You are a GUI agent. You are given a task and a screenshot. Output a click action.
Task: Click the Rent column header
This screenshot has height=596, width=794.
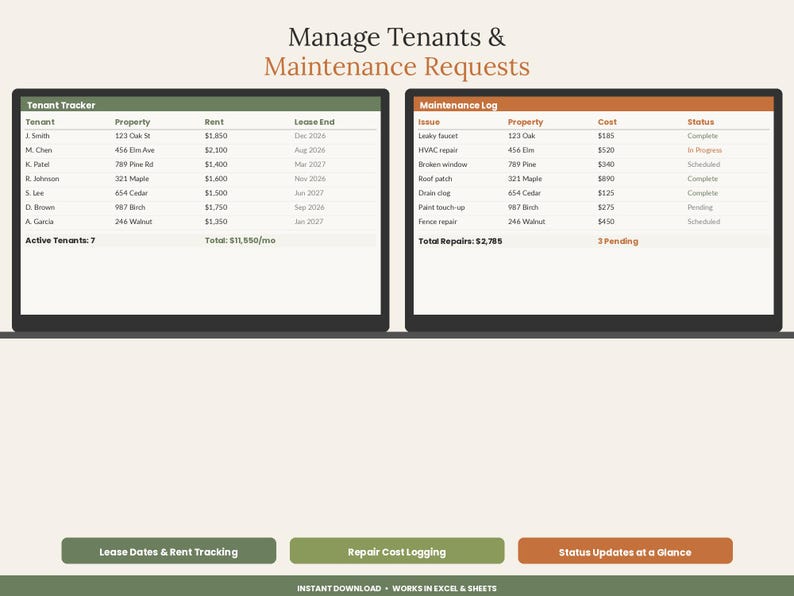pos(214,122)
